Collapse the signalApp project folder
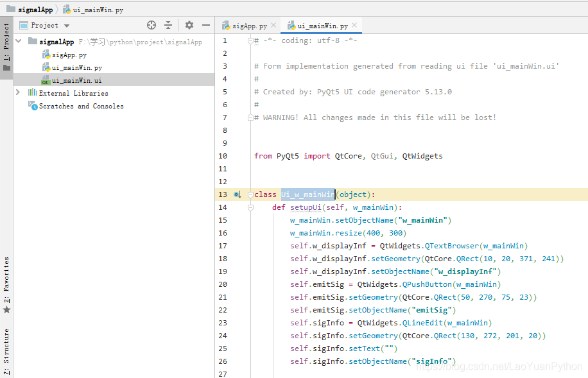 tap(19, 41)
